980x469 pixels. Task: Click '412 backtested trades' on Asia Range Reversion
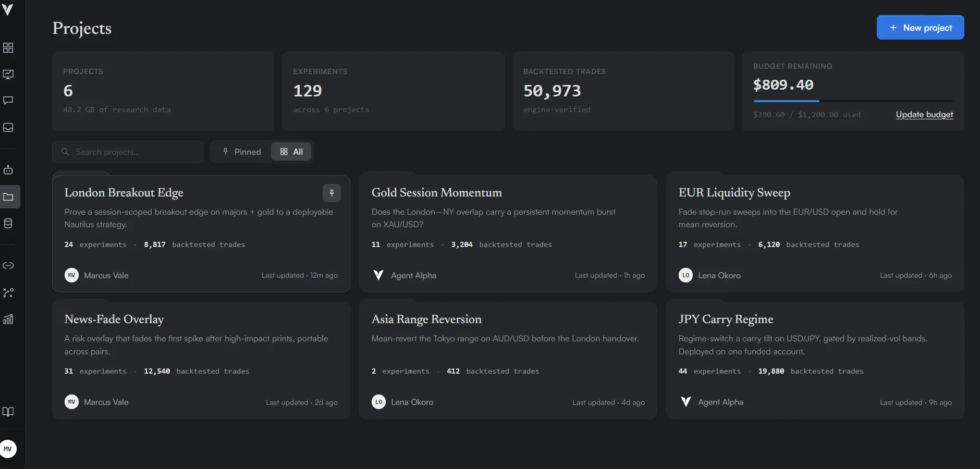tap(493, 371)
